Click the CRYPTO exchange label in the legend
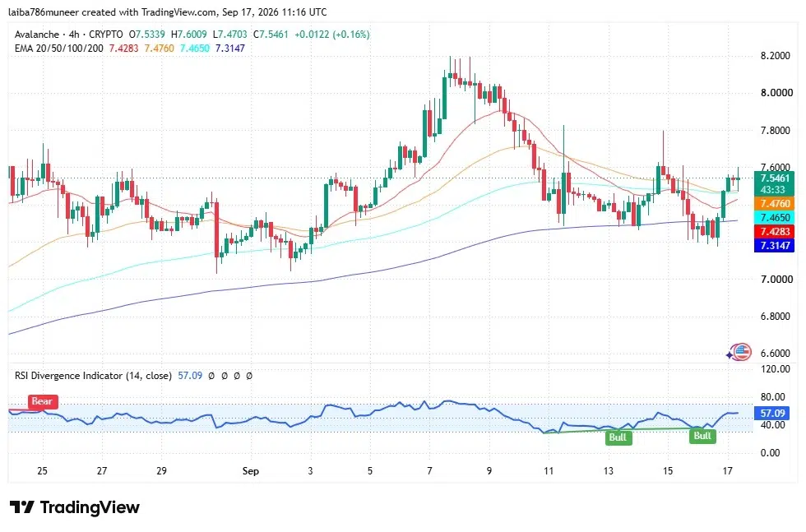 [106, 35]
